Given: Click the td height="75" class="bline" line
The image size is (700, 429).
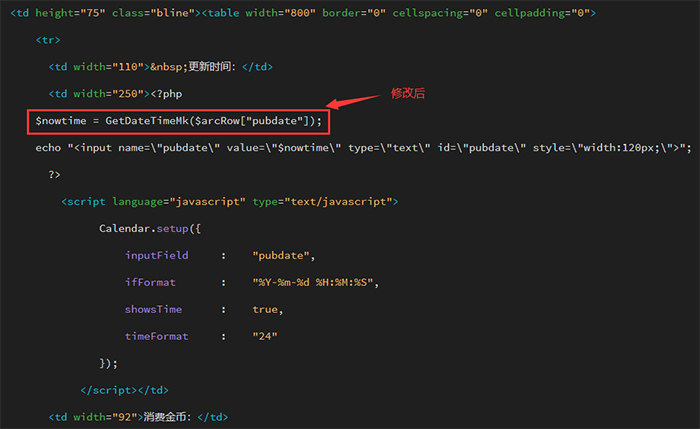Looking at the screenshot, I should tap(303, 13).
